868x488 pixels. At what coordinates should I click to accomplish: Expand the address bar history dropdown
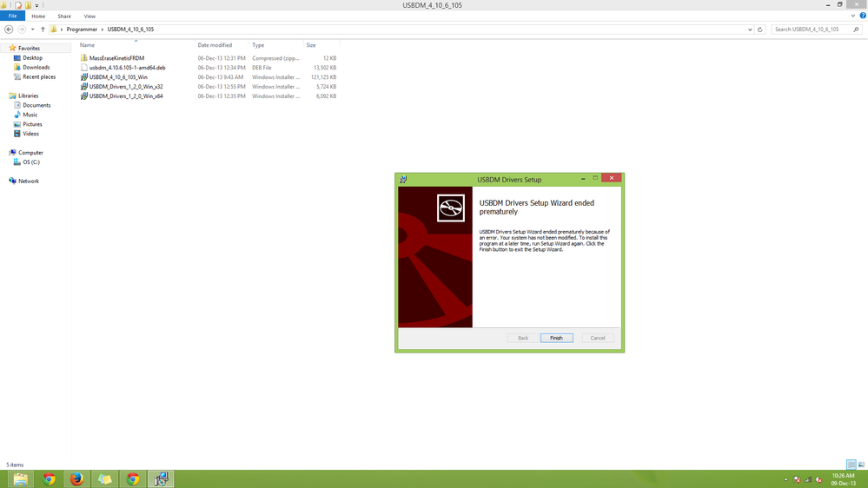[750, 30]
